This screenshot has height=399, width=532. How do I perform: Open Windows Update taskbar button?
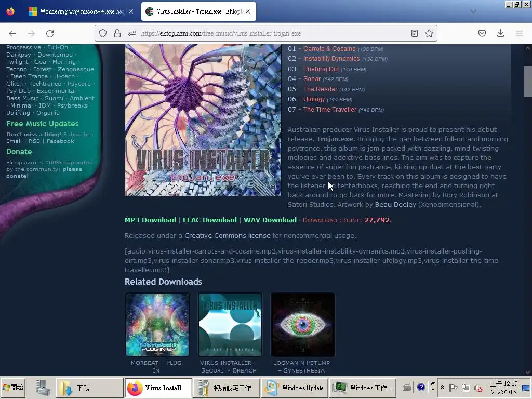point(294,388)
